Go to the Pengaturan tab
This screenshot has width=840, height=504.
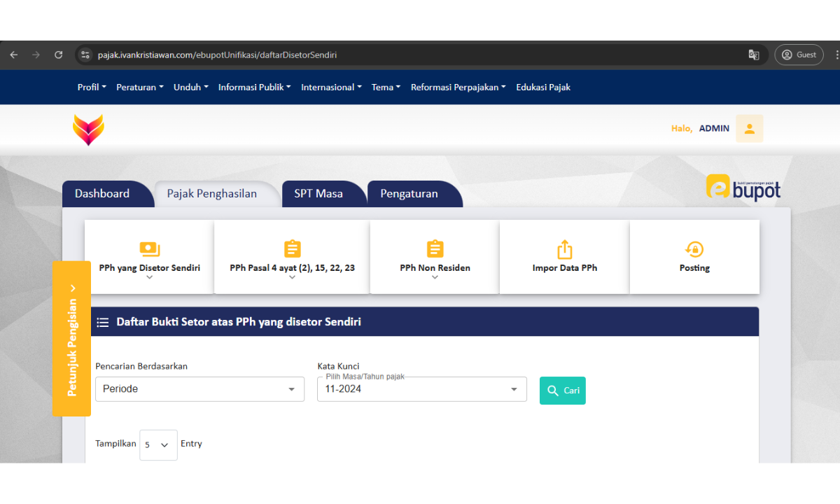[x=409, y=194]
